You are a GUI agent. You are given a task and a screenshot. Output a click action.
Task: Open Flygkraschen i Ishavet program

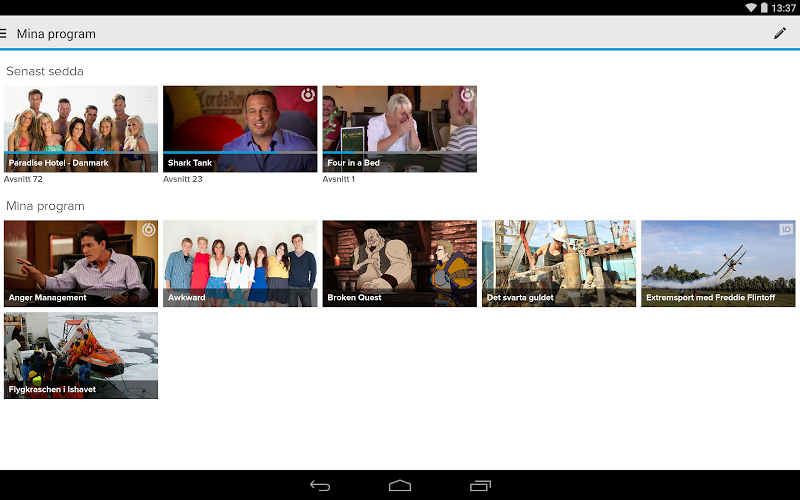pos(81,355)
